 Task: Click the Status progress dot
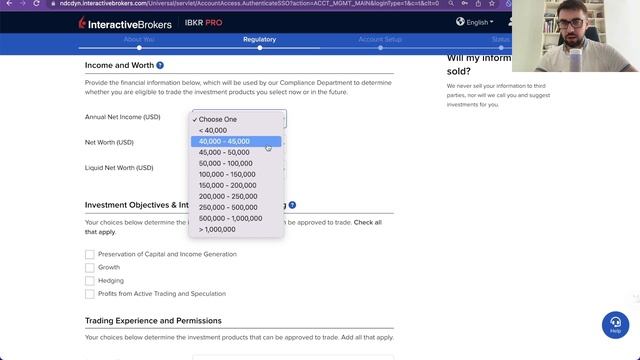click(x=501, y=48)
